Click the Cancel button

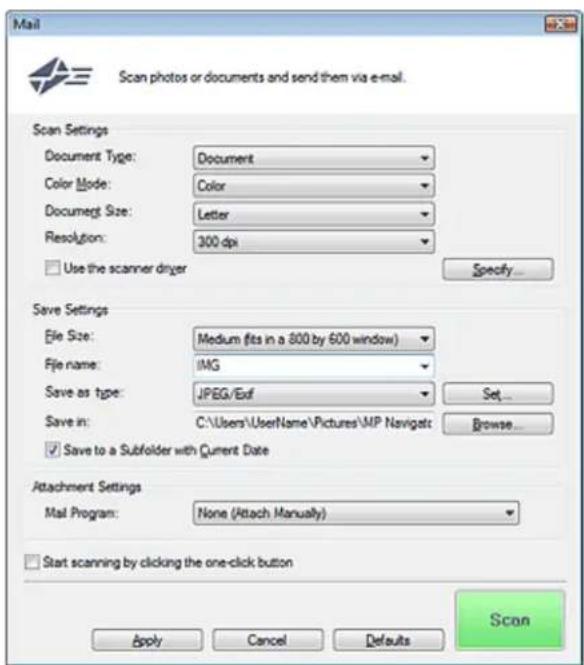(268, 640)
